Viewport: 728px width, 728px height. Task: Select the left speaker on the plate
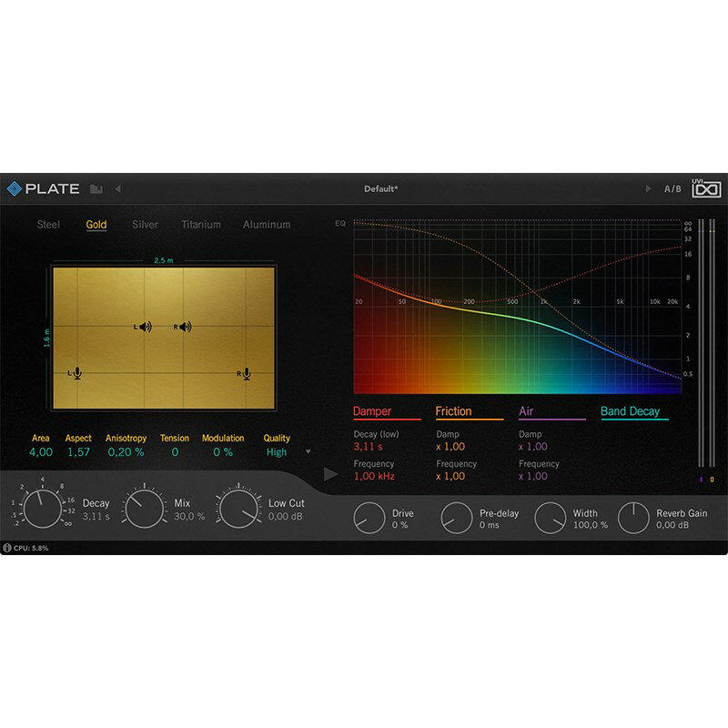click(144, 327)
